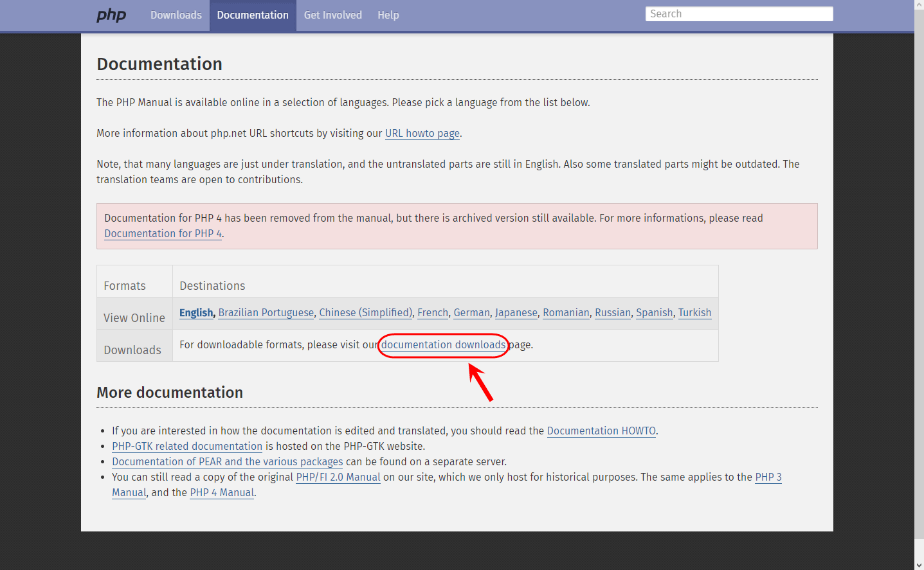The image size is (924, 570).
Task: Focus the Search input field
Action: pyautogui.click(x=739, y=14)
